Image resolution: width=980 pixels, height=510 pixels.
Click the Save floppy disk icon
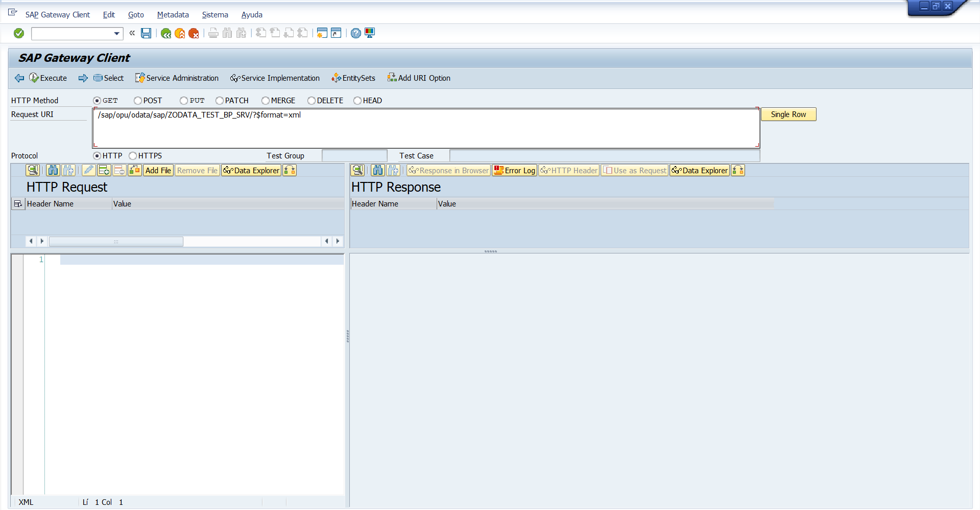pyautogui.click(x=146, y=33)
